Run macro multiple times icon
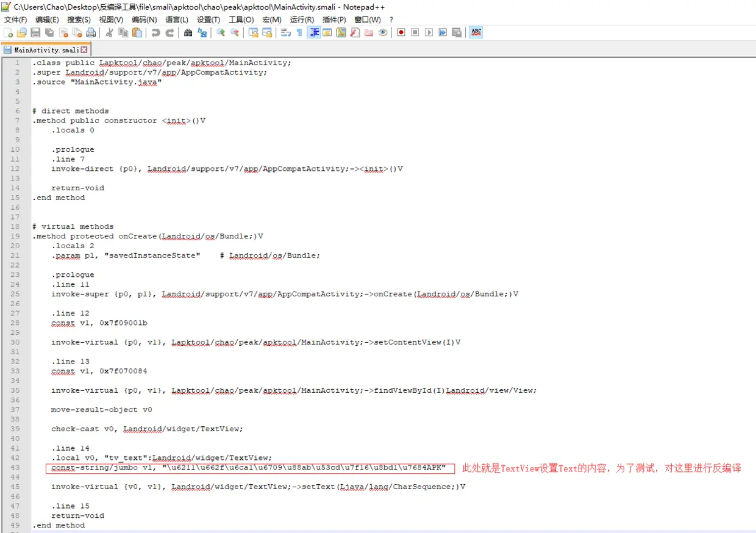The width and height of the screenshot is (756, 533). point(443,32)
